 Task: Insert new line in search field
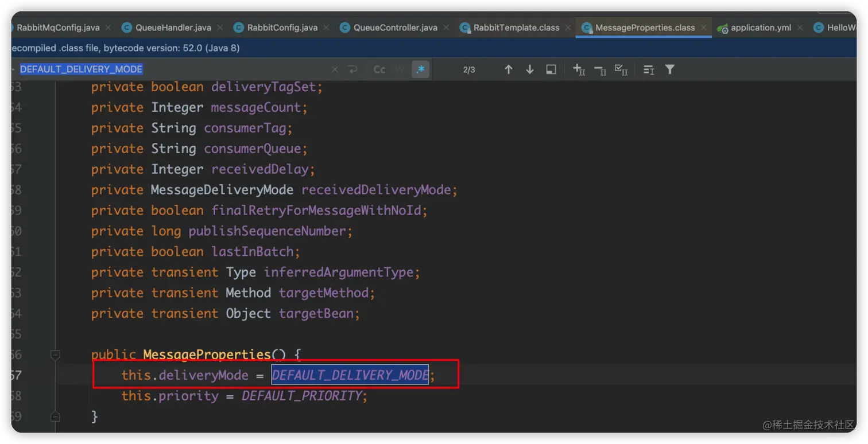352,69
